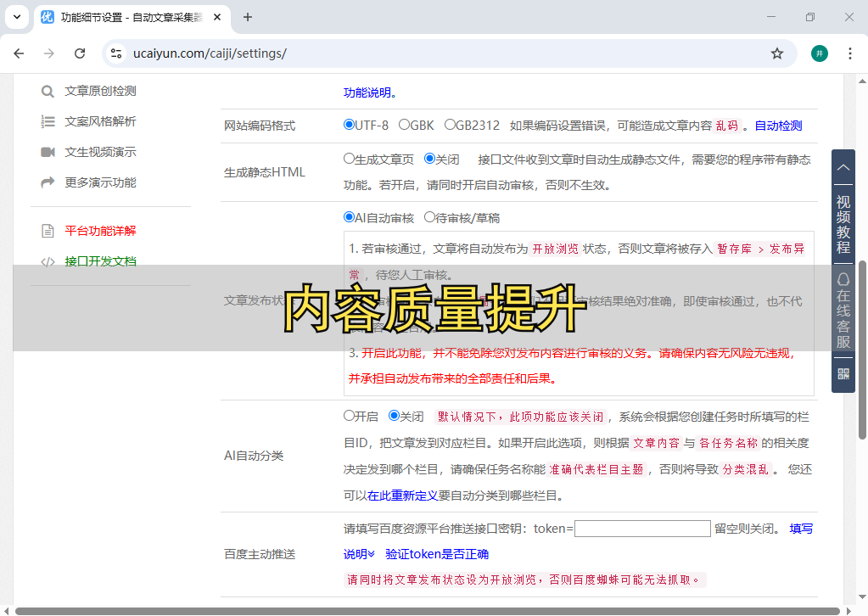This screenshot has width=868, height=616.
Task: Click the 网站编码格式 label
Action: click(260, 126)
